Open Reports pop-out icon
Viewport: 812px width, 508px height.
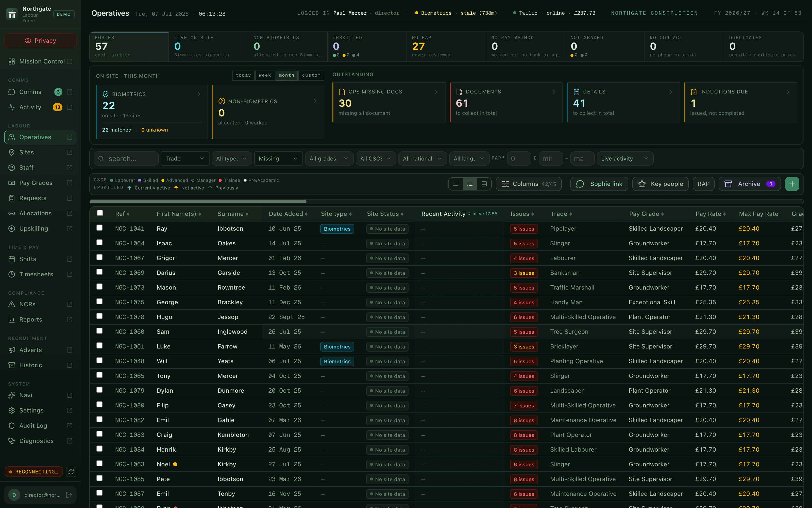(x=70, y=320)
